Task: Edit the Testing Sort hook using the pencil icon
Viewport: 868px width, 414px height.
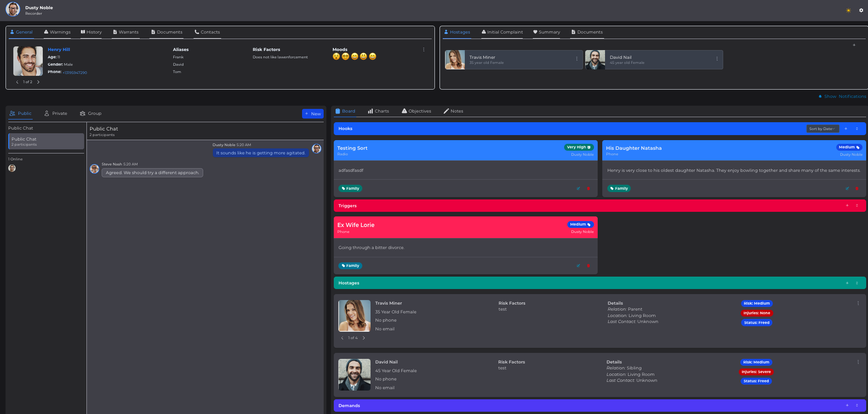Action: (x=578, y=188)
